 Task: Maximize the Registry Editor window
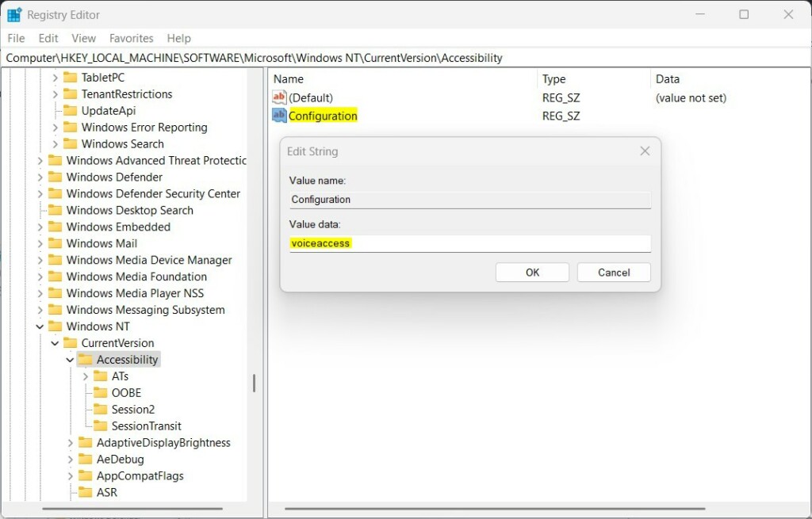click(x=744, y=14)
